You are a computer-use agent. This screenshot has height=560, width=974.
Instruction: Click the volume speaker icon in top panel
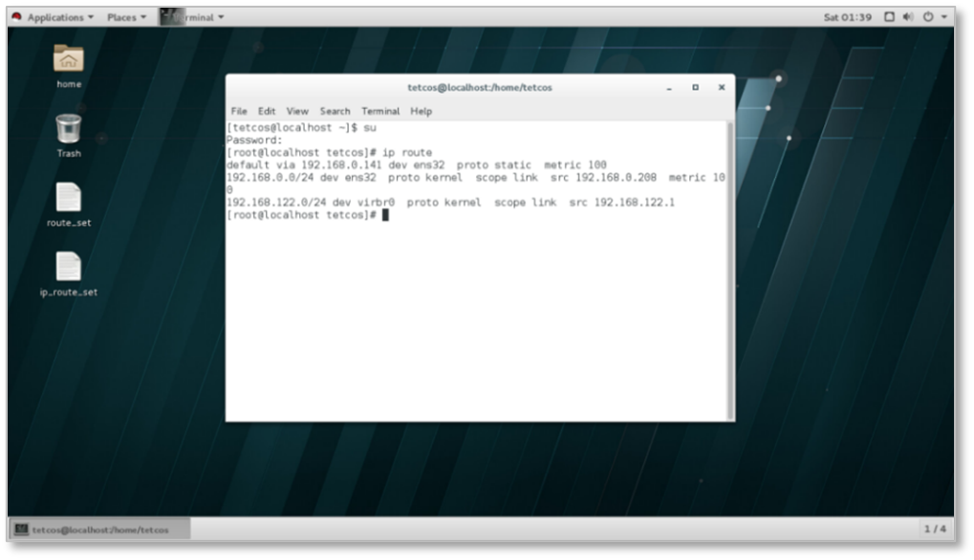click(907, 17)
